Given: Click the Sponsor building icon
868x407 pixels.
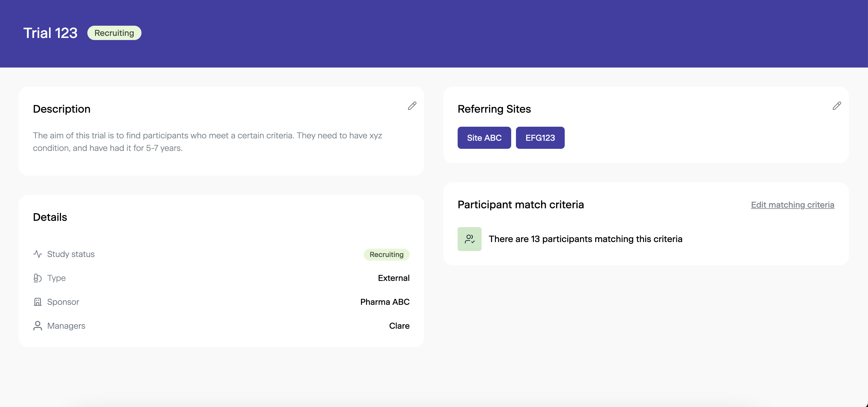Looking at the screenshot, I should tap(37, 302).
